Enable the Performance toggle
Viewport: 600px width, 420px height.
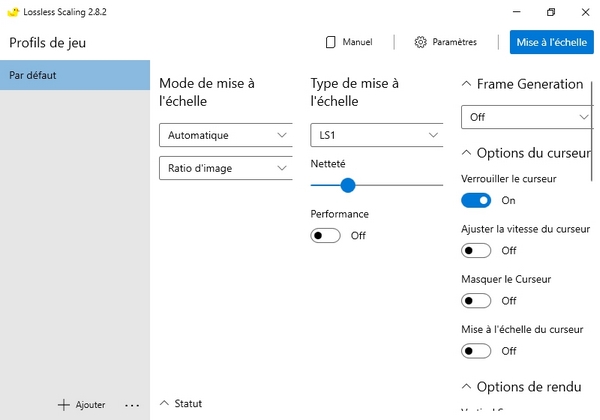tap(325, 235)
